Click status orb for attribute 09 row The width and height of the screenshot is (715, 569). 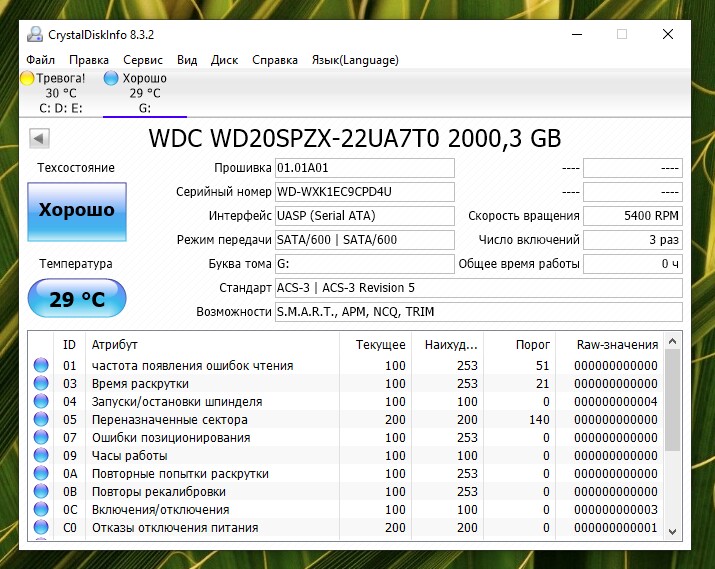point(41,455)
